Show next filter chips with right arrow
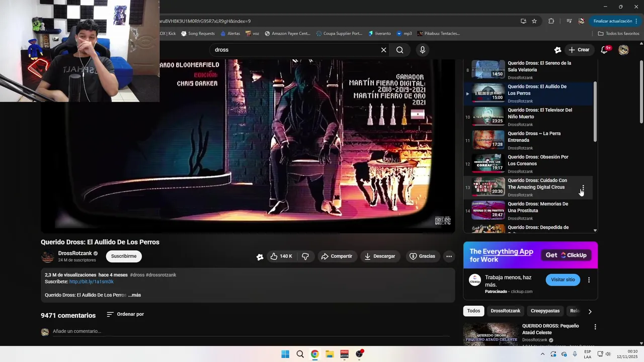The image size is (644, 362). [x=590, y=311]
